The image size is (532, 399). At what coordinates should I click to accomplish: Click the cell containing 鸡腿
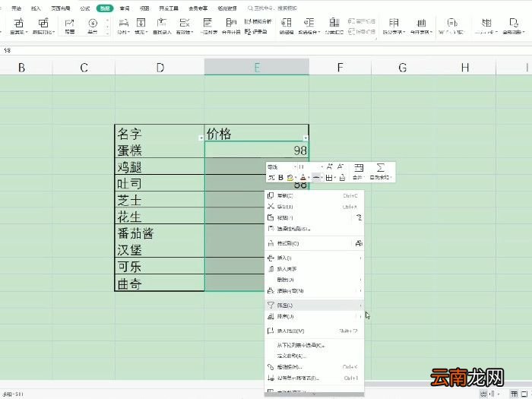point(160,166)
